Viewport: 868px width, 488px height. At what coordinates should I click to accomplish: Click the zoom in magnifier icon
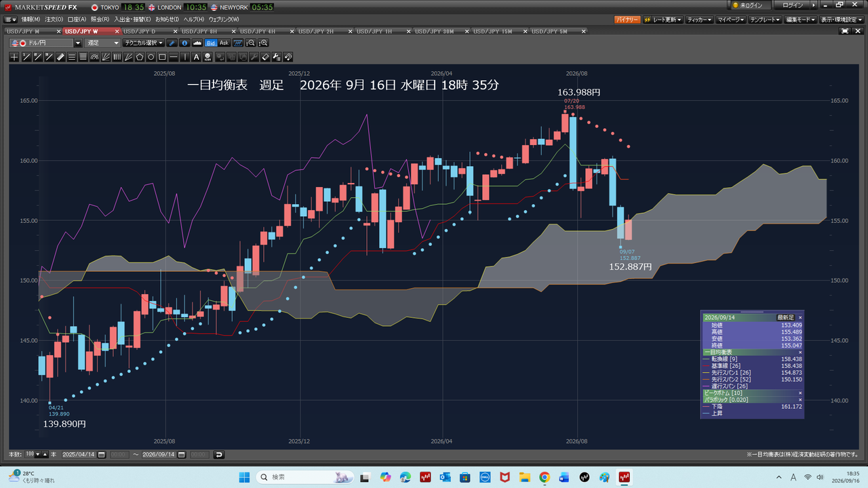pyautogui.click(x=264, y=43)
